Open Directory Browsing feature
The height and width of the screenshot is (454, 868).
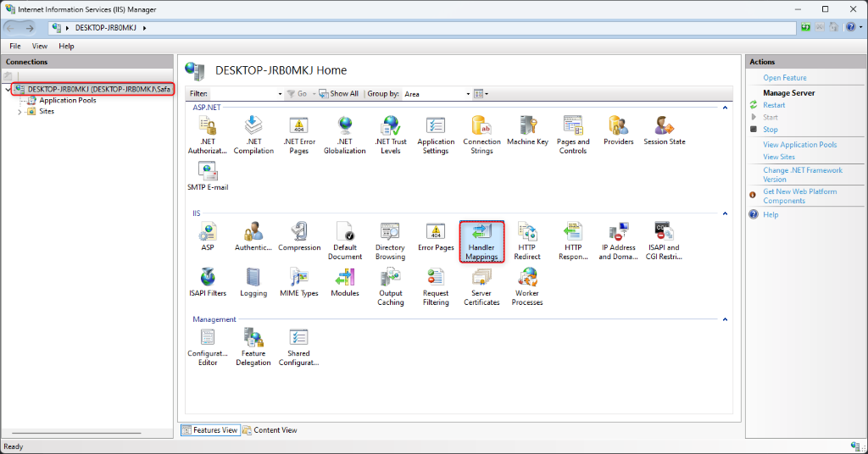[390, 241]
